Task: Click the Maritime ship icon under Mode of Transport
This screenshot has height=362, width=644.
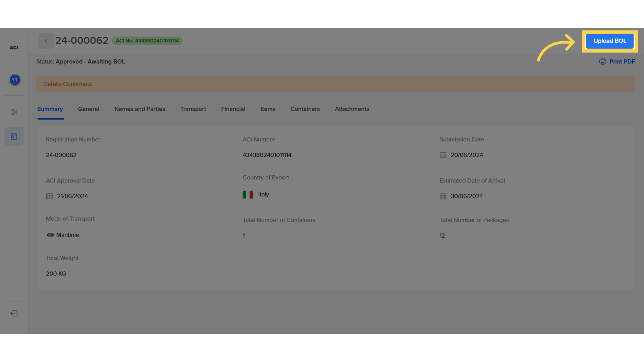Action: click(x=50, y=235)
